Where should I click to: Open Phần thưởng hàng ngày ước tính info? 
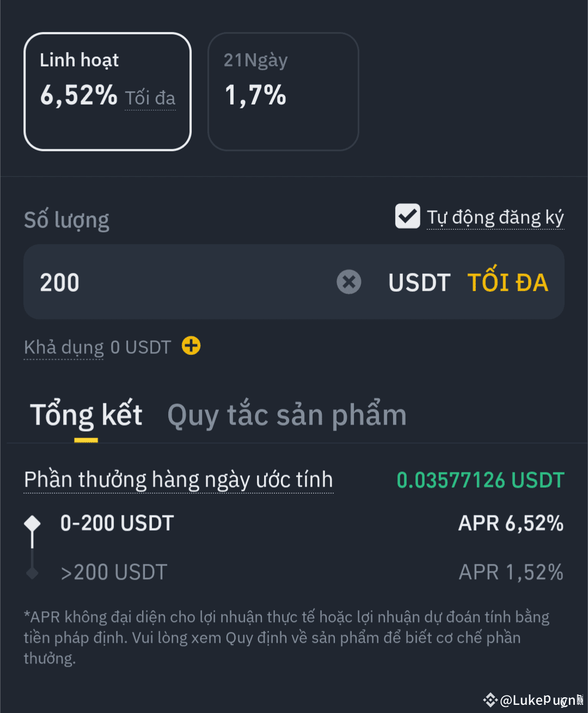click(x=179, y=480)
